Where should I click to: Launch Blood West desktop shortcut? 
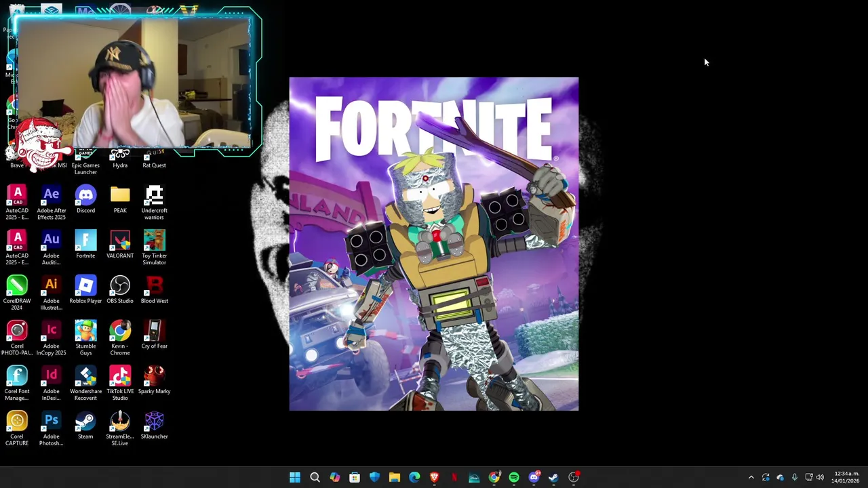[154, 290]
